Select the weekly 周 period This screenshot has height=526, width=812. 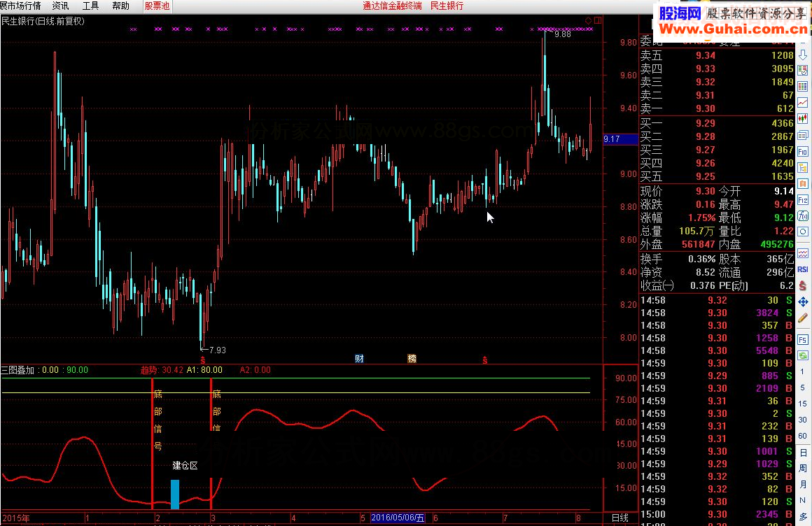pos(803,469)
